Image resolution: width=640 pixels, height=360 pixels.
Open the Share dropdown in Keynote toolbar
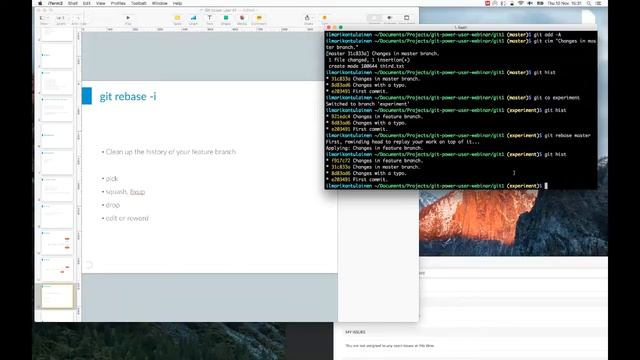308,18
